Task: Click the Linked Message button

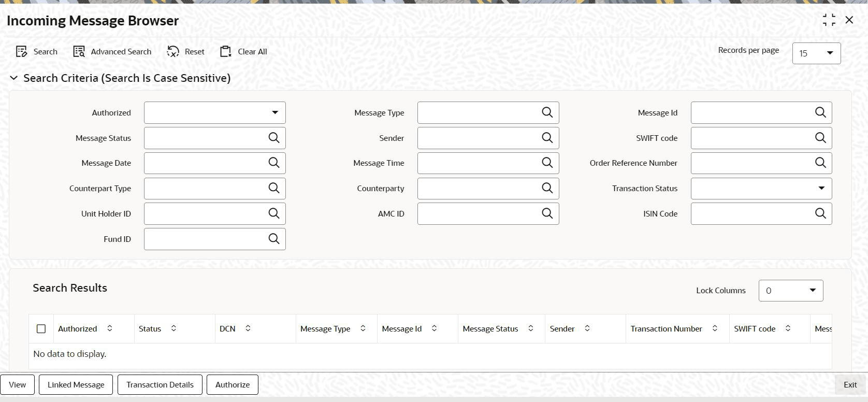Action: 76,385
